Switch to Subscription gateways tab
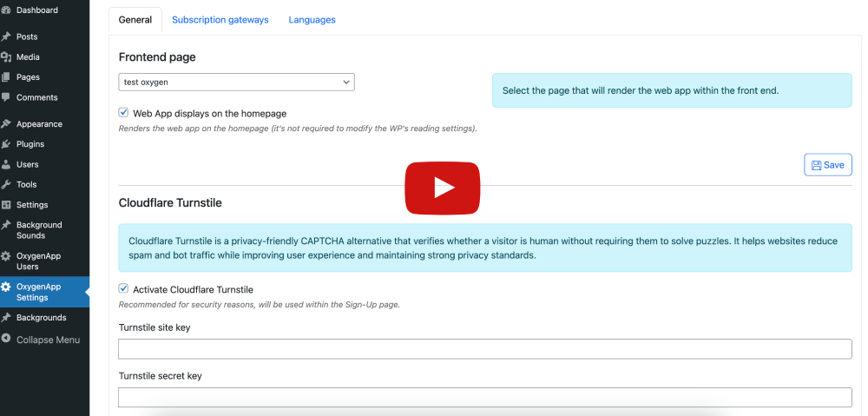This screenshot has width=868, height=416. pos(220,19)
